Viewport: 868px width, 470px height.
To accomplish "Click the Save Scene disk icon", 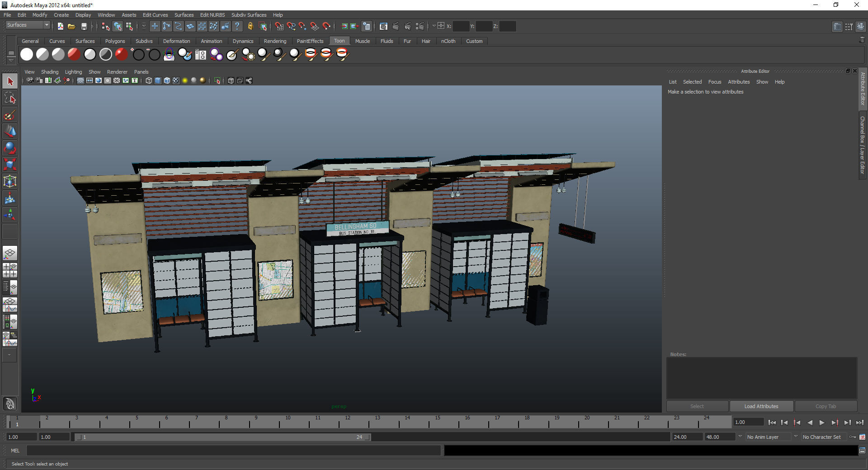I will 84,26.
